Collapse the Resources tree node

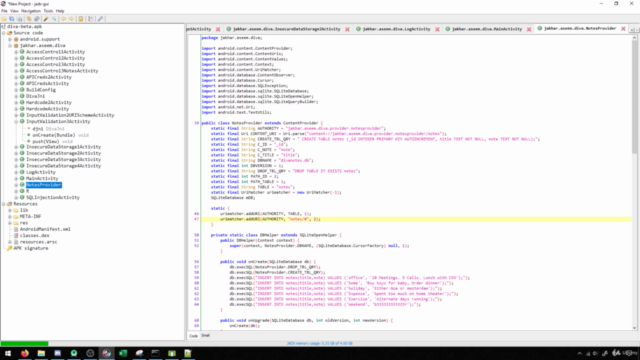click(4, 204)
